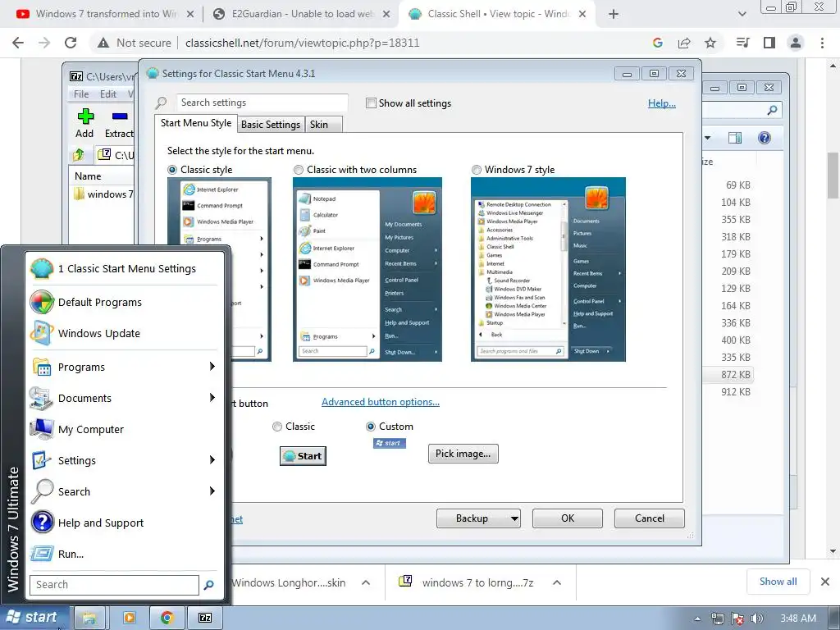
Task: Expand Settings submenu arrow
Action: click(x=212, y=459)
